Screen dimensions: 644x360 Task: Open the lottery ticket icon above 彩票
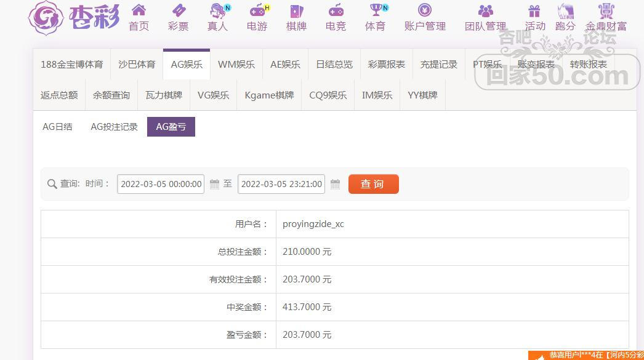click(x=179, y=10)
